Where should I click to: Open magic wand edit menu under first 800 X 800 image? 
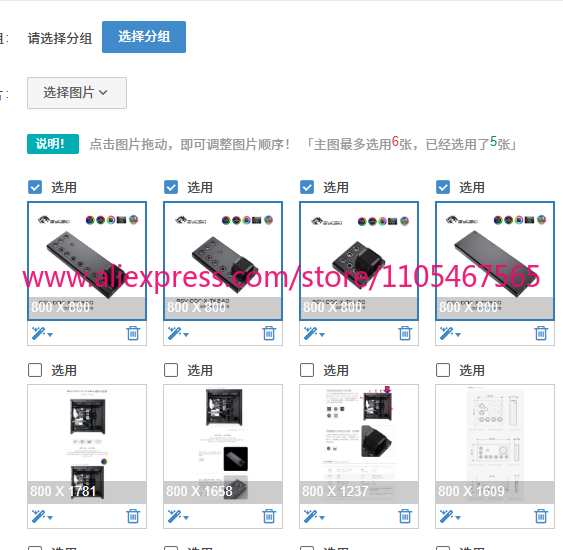(x=42, y=333)
